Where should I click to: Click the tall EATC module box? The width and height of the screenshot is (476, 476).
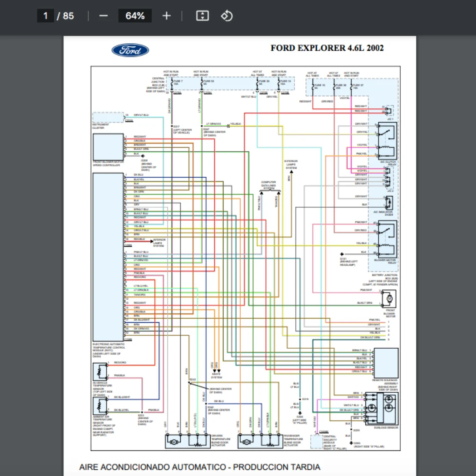(x=108, y=257)
